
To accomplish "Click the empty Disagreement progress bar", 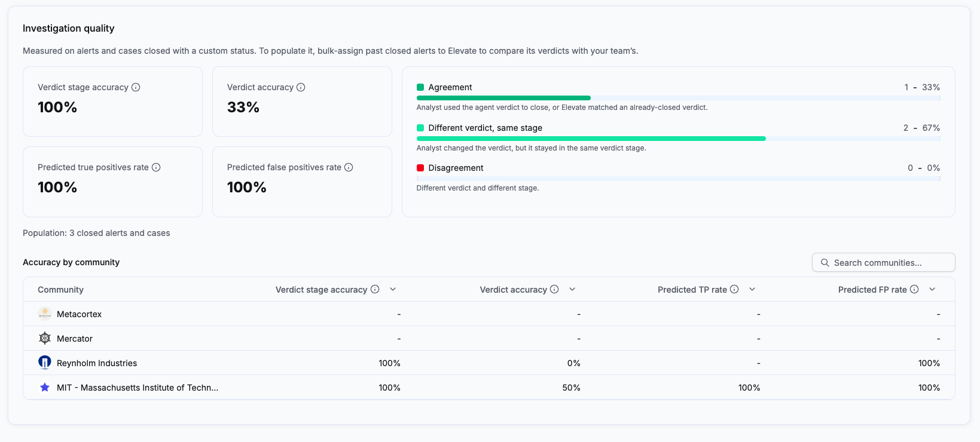I will (x=678, y=179).
